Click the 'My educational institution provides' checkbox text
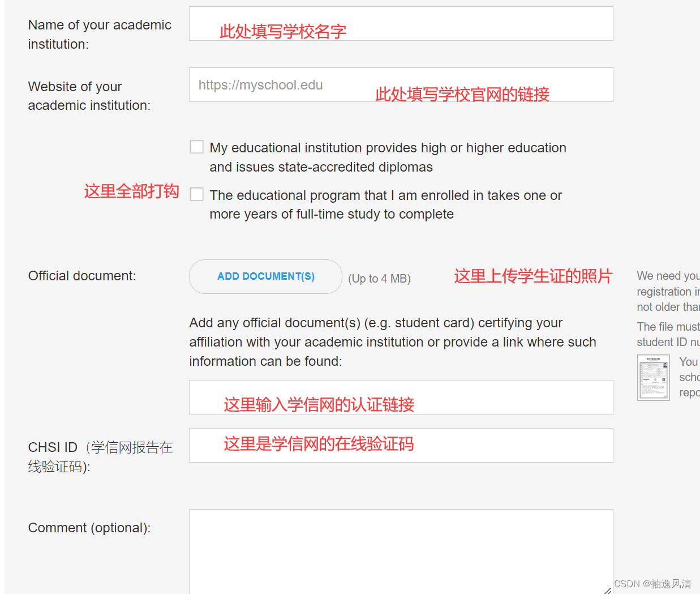 388,157
